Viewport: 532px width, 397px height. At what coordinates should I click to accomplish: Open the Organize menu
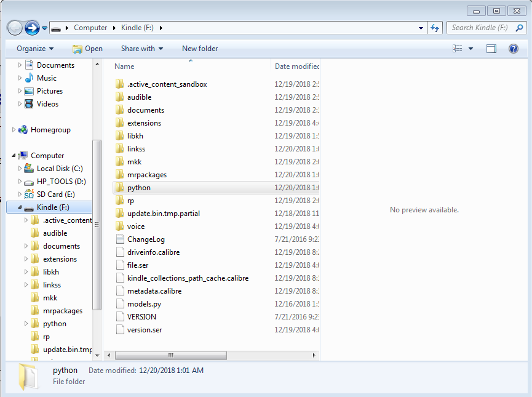click(x=35, y=49)
